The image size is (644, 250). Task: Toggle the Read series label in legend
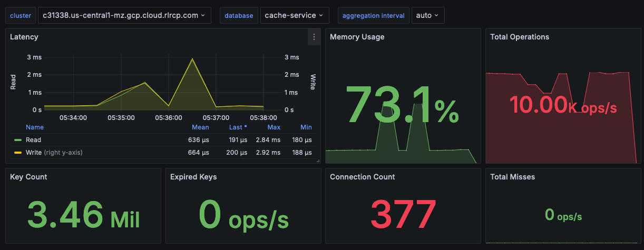(x=33, y=140)
